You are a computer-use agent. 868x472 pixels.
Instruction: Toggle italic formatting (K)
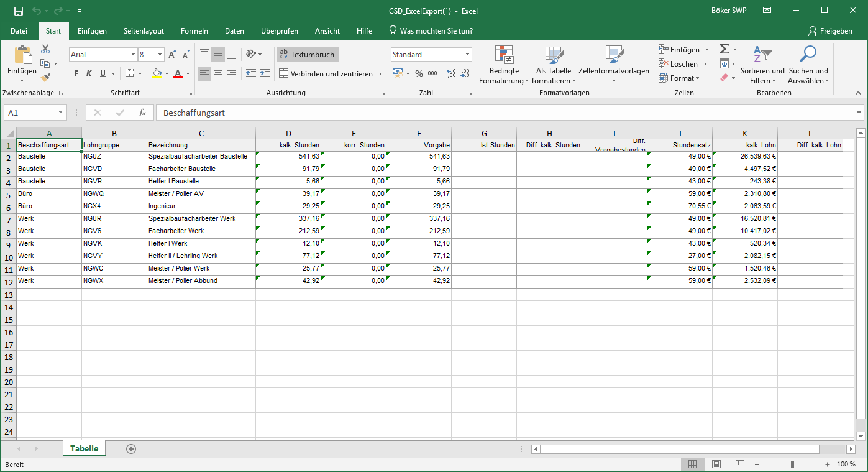pos(89,73)
